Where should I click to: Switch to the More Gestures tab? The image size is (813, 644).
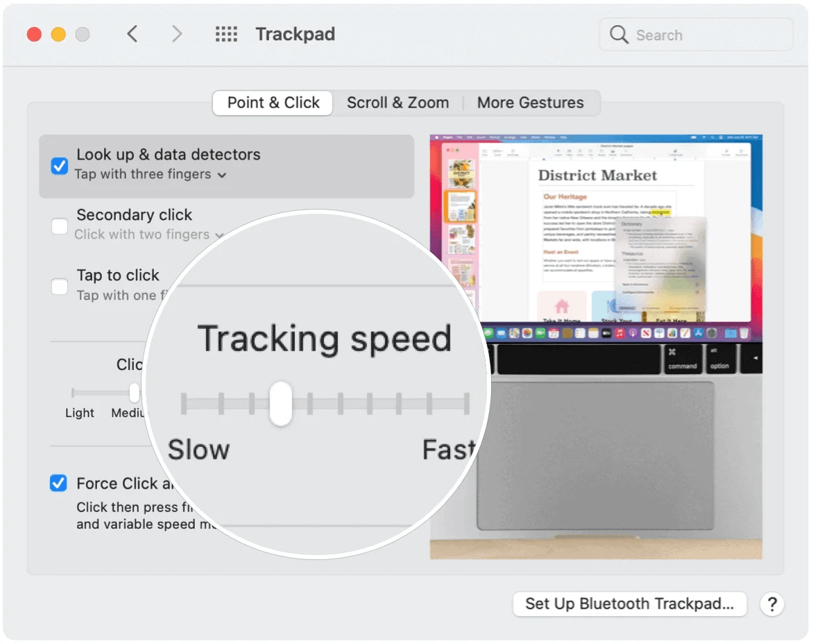pos(530,102)
